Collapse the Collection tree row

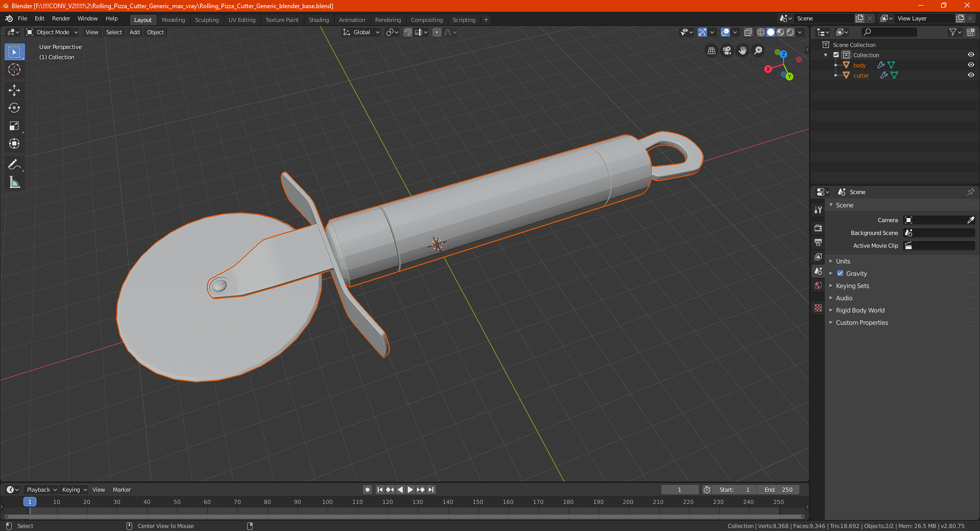coord(826,55)
